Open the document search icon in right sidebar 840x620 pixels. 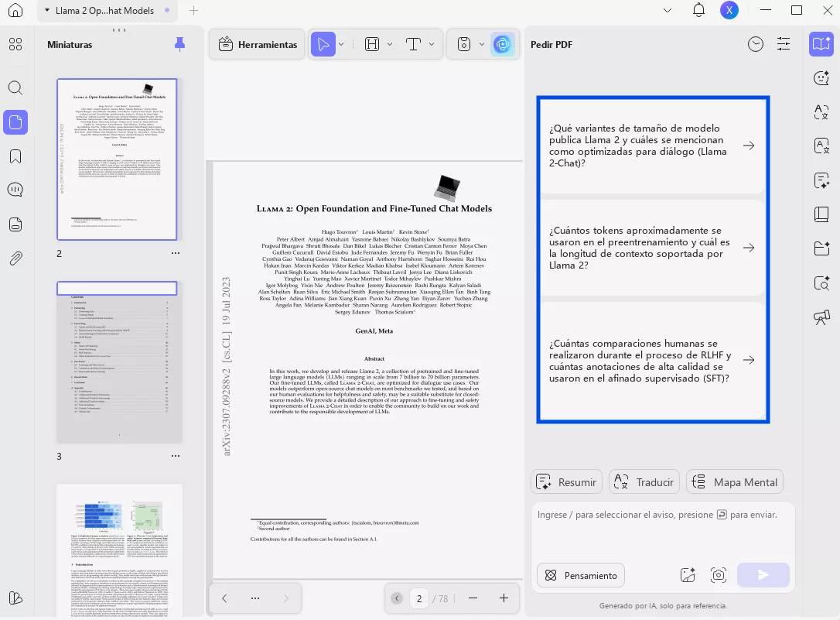pos(821,283)
